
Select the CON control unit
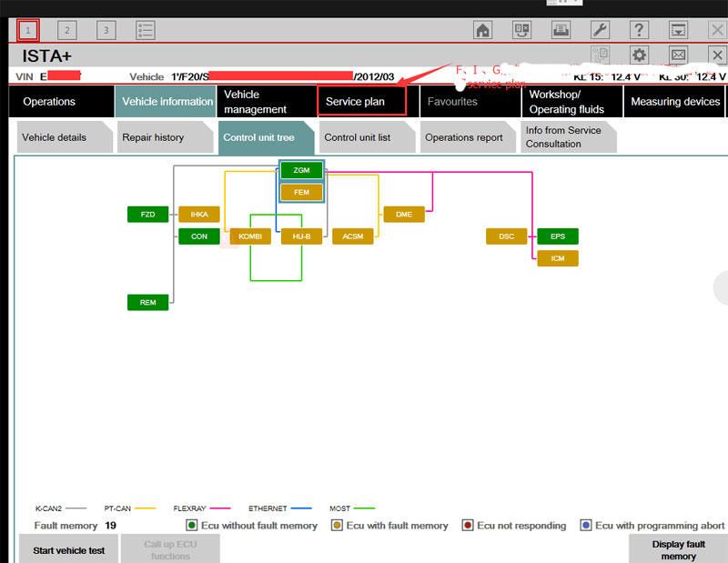pos(199,236)
